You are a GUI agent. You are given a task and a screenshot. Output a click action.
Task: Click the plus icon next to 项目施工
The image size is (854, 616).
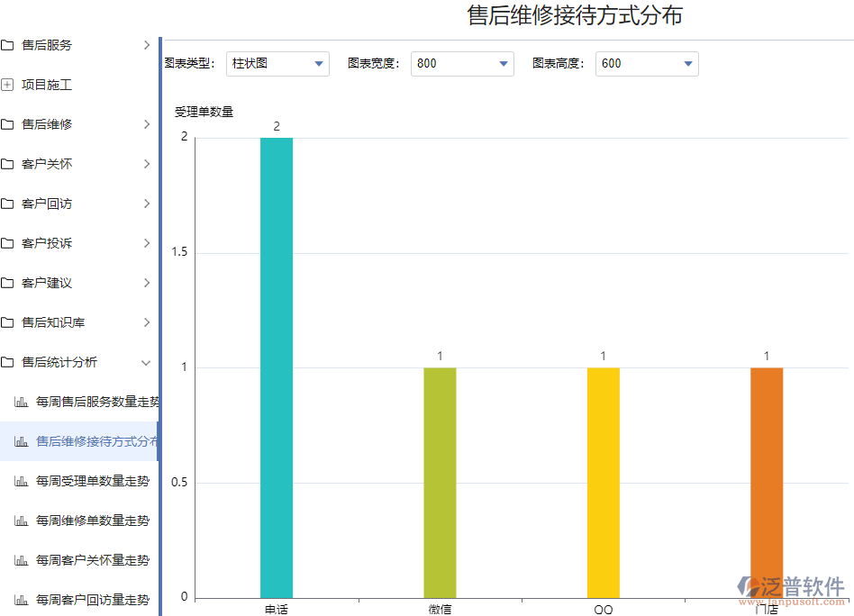point(9,85)
